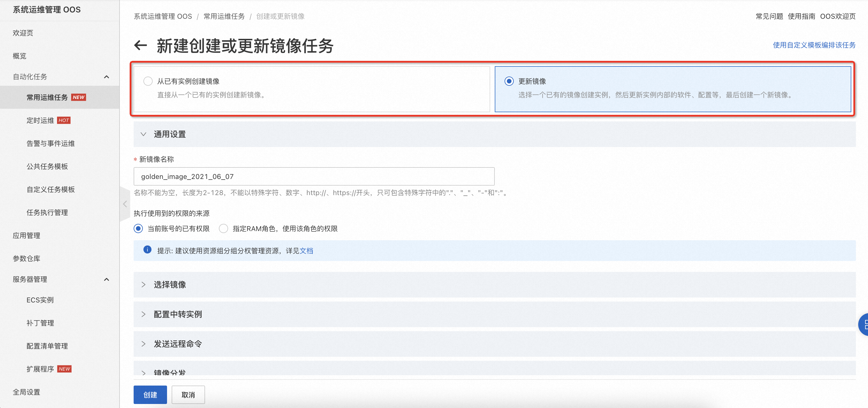Select the 从已有实例创建镜像 radio option
868x408 pixels.
pos(148,81)
